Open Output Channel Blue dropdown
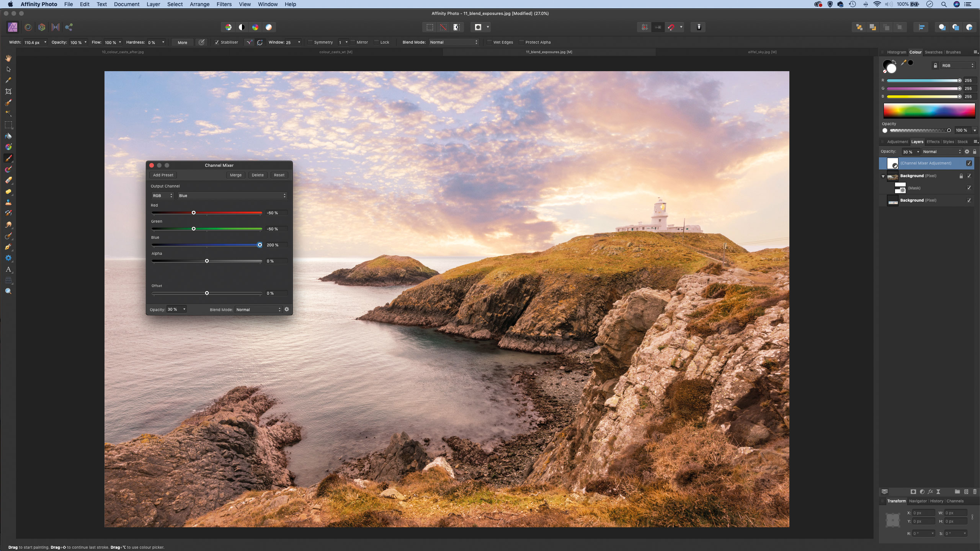The image size is (980, 551). click(232, 196)
